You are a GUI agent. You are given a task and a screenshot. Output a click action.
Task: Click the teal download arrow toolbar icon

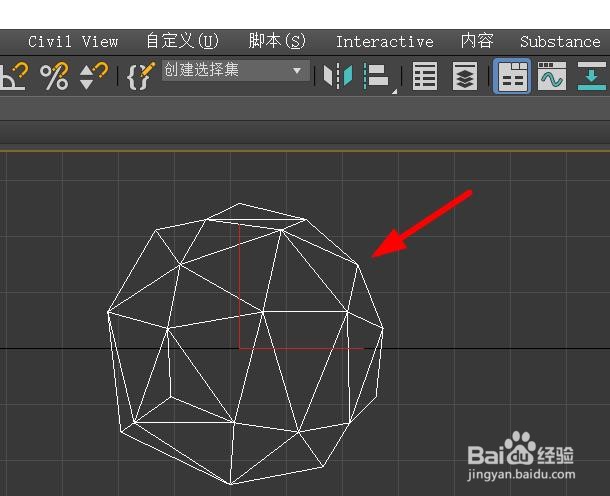click(x=592, y=76)
